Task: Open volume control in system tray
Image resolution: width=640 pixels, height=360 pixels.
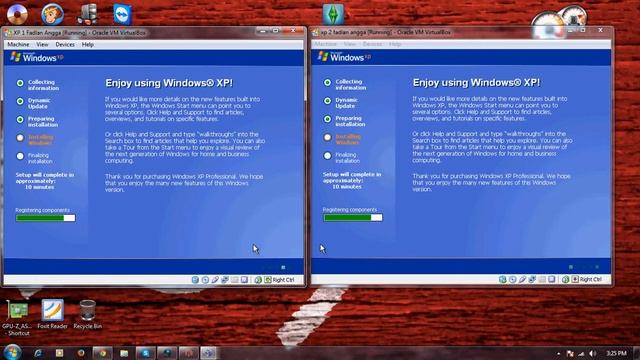Action: pos(593,353)
